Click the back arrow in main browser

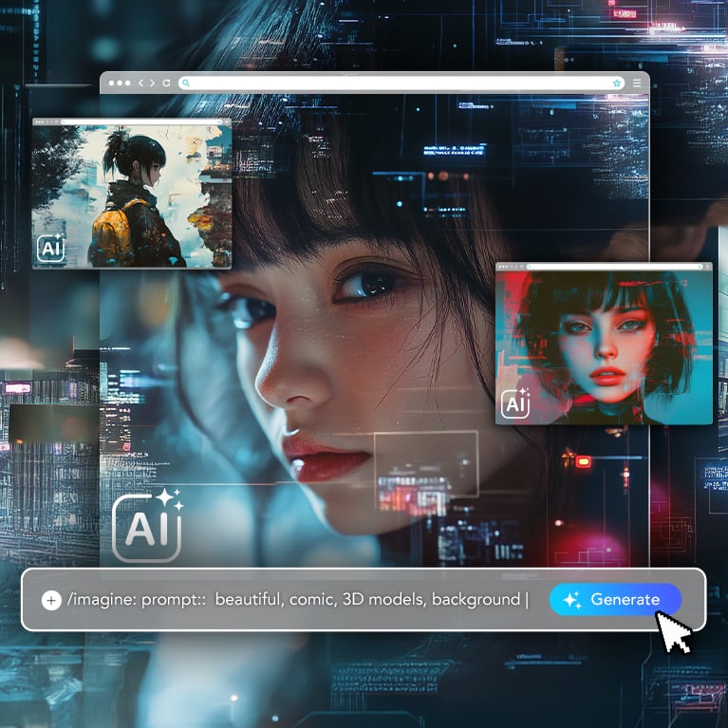[x=142, y=84]
